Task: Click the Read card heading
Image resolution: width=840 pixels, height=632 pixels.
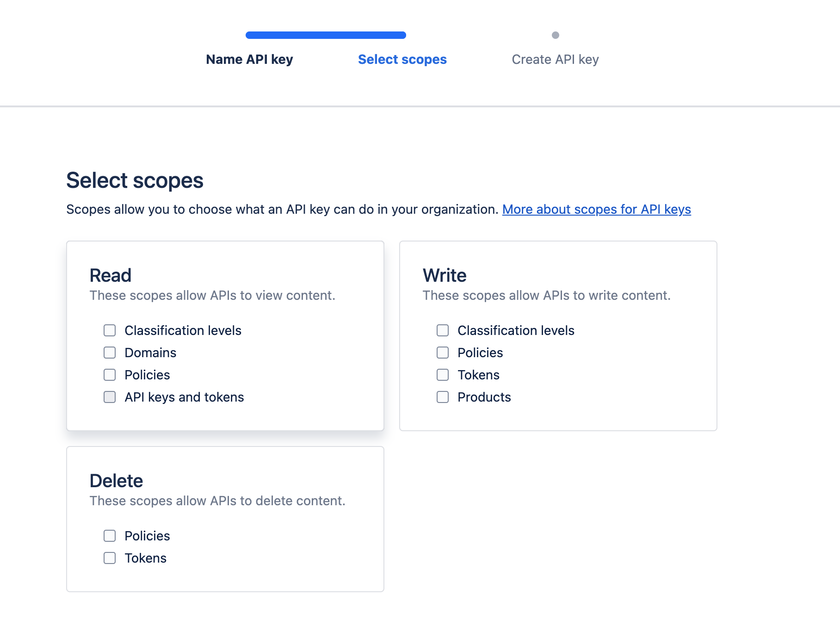Action: 111,276
